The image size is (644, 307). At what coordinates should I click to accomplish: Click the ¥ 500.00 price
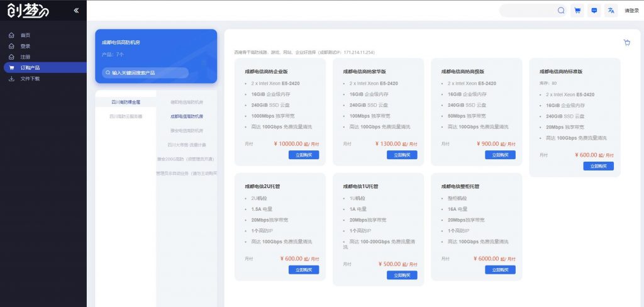389,264
